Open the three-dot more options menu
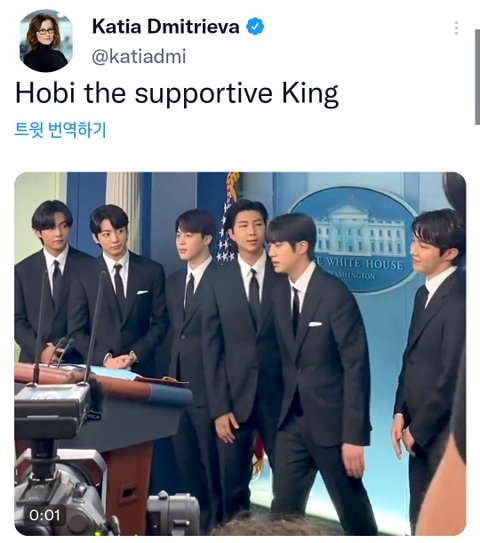Image resolution: width=480 pixels, height=543 pixels. [x=456, y=28]
